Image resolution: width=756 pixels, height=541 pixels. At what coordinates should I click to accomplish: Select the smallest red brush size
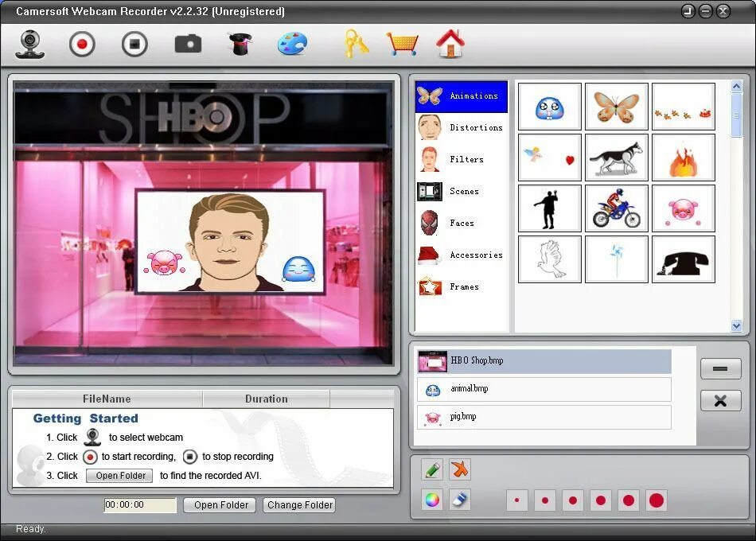pos(517,500)
